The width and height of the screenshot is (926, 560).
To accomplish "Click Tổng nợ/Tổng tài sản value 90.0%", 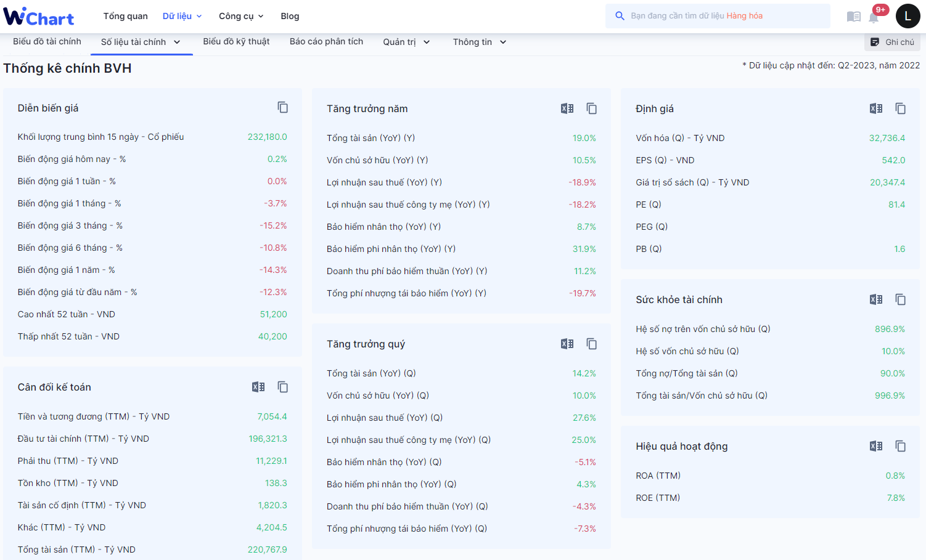I will (x=892, y=373).
